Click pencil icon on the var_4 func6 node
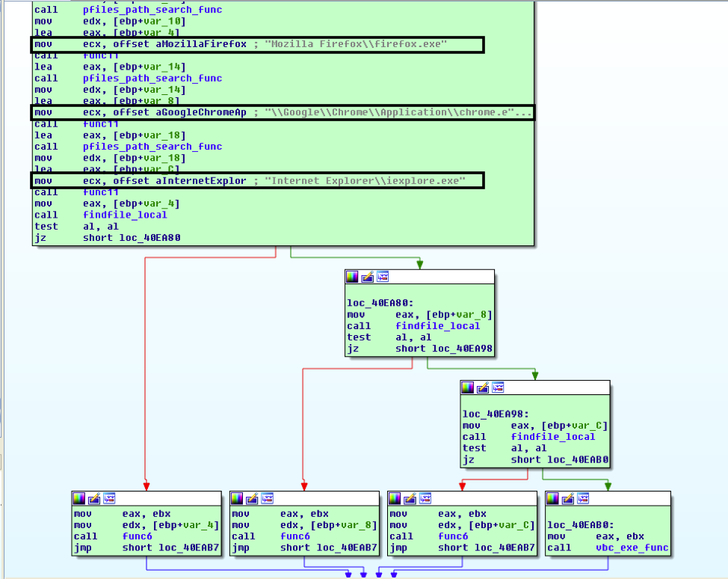 (94, 499)
